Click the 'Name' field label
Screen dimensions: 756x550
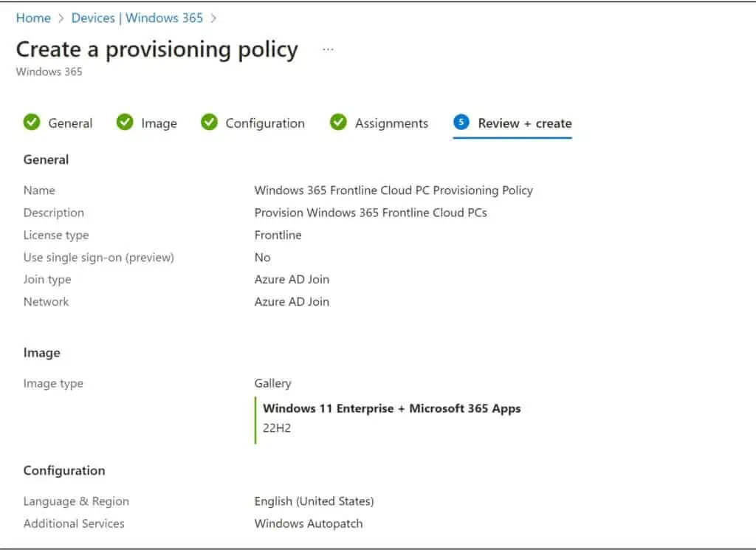pyautogui.click(x=39, y=190)
